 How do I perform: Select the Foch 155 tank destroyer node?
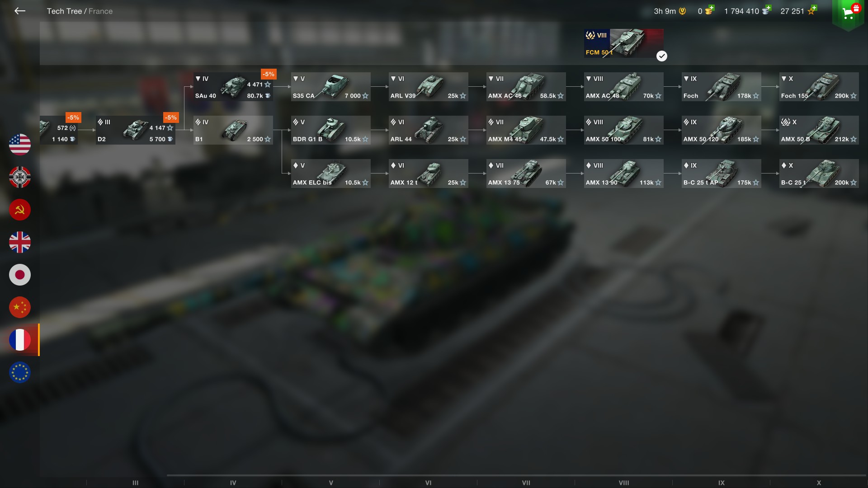point(819,87)
